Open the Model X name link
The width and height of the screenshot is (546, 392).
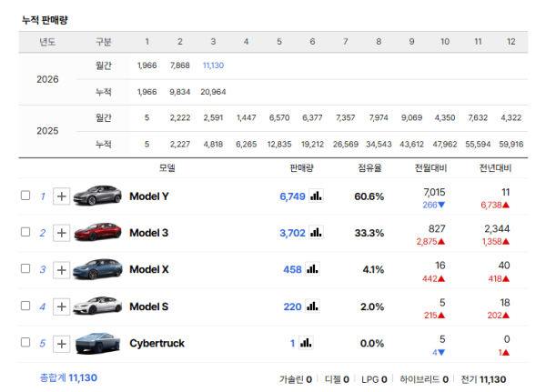click(149, 269)
